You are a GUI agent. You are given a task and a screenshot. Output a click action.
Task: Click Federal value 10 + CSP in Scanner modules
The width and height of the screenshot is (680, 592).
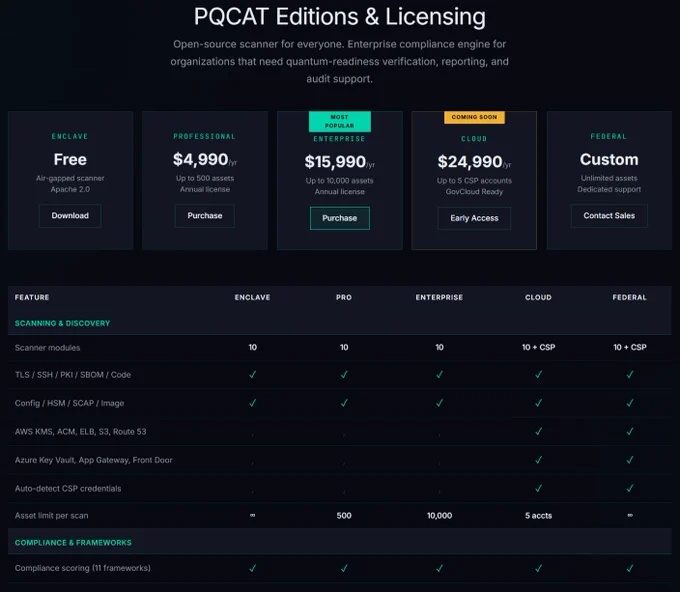pos(630,347)
